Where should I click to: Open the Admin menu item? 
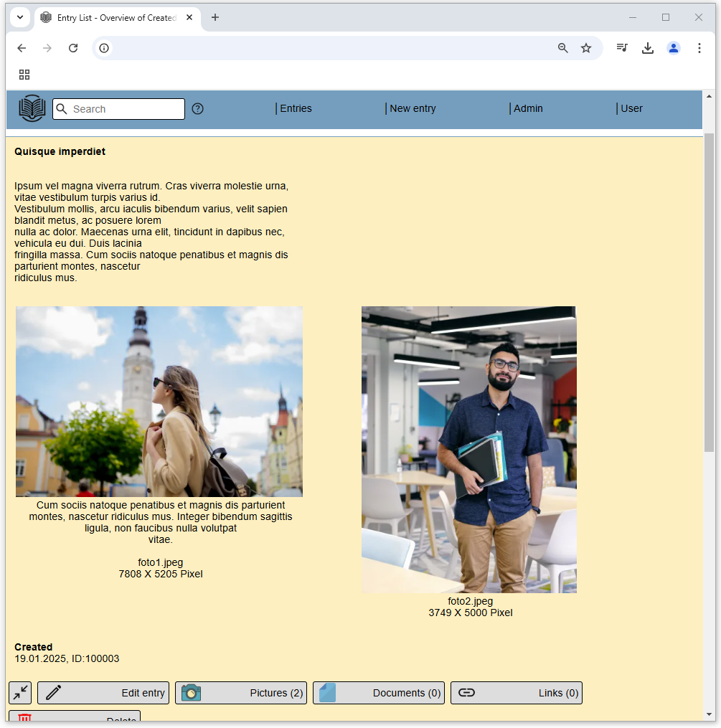point(527,108)
